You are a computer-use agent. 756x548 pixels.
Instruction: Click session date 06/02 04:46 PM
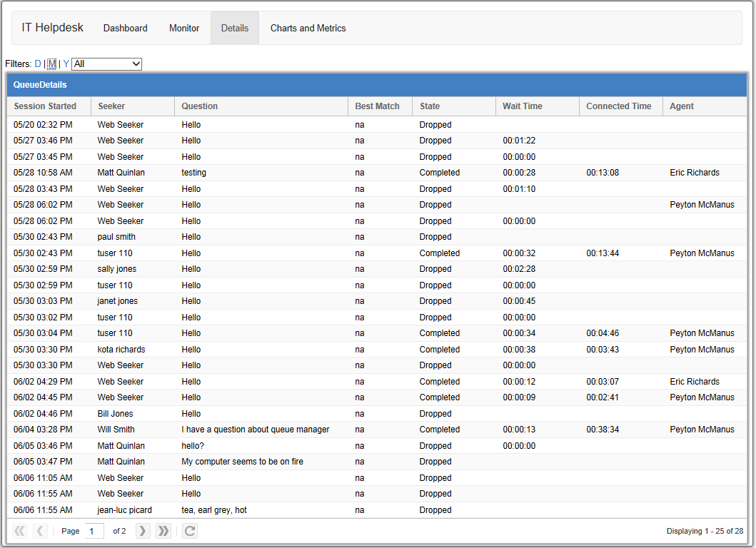[x=43, y=414]
